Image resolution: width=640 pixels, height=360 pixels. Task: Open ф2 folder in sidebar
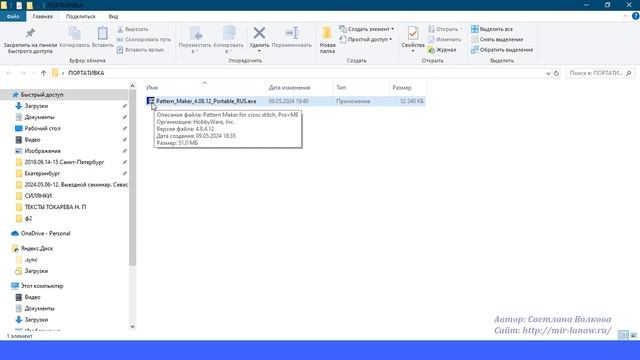[28, 219]
